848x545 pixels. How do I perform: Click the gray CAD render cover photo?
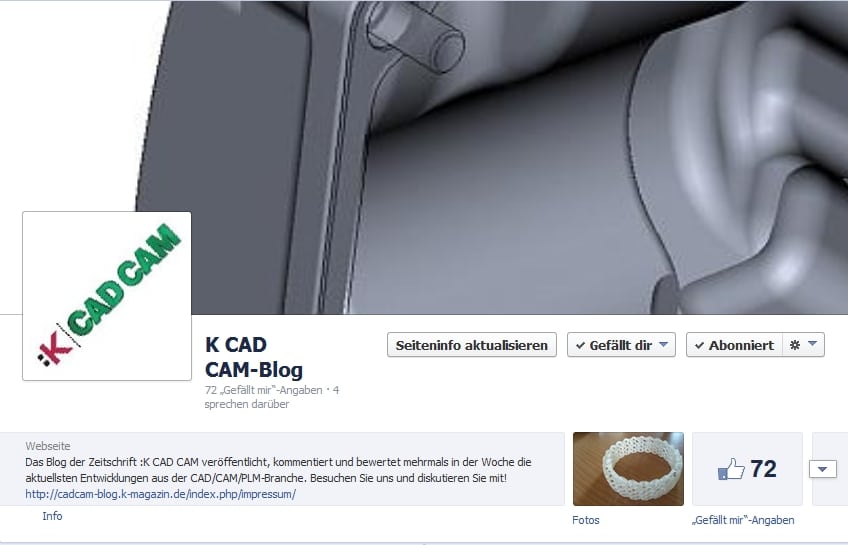[x=519, y=157]
